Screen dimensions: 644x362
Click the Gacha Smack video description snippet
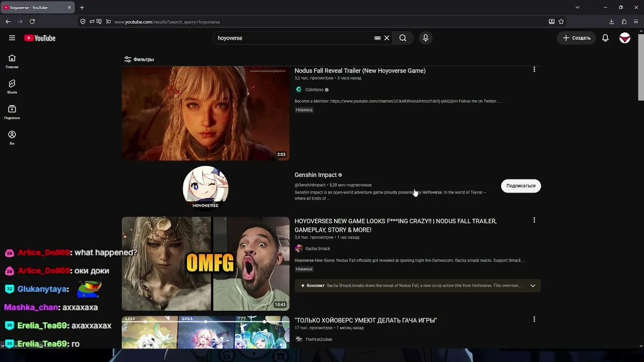click(410, 261)
